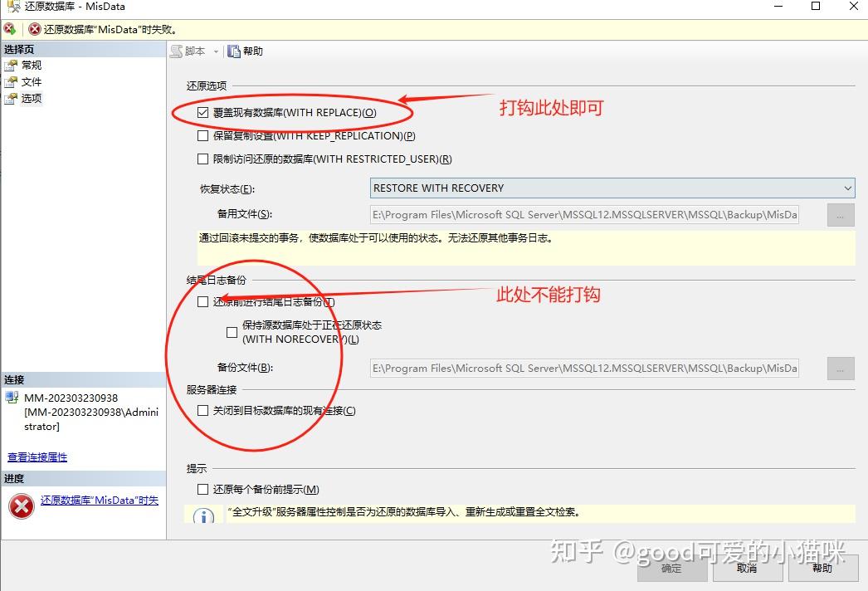Screen dimensions: 868x591
Task: Click the server connection icon beside MM-202303230938
Action: [x=12, y=397]
